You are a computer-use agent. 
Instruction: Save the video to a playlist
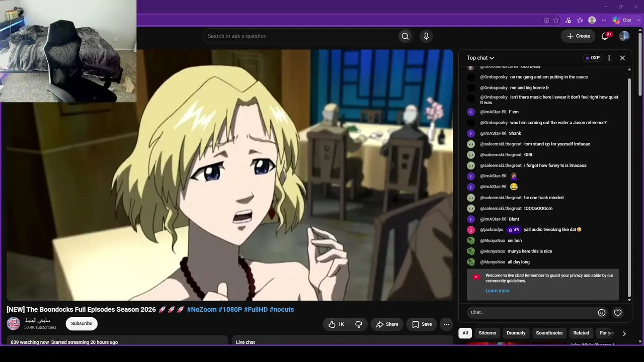tap(422, 324)
